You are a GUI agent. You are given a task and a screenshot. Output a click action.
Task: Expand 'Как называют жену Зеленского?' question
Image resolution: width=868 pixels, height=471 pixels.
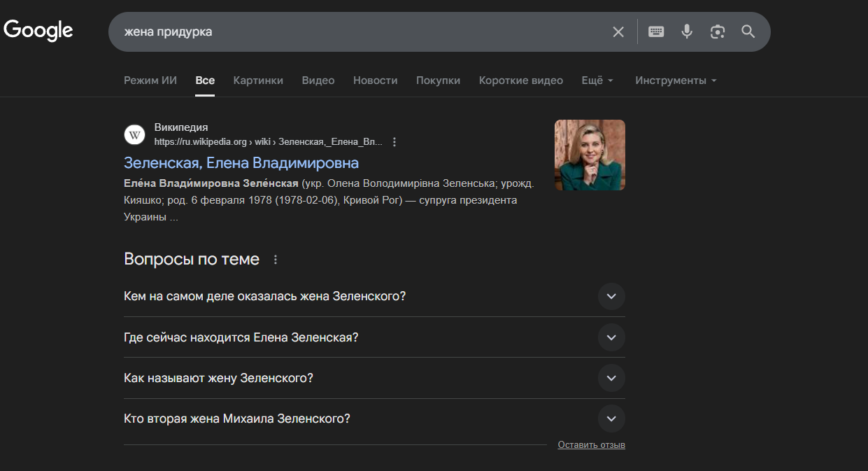click(611, 378)
